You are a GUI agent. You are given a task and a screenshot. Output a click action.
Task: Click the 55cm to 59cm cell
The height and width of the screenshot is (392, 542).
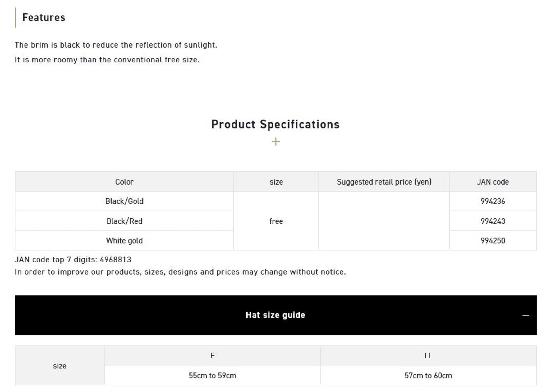click(212, 375)
